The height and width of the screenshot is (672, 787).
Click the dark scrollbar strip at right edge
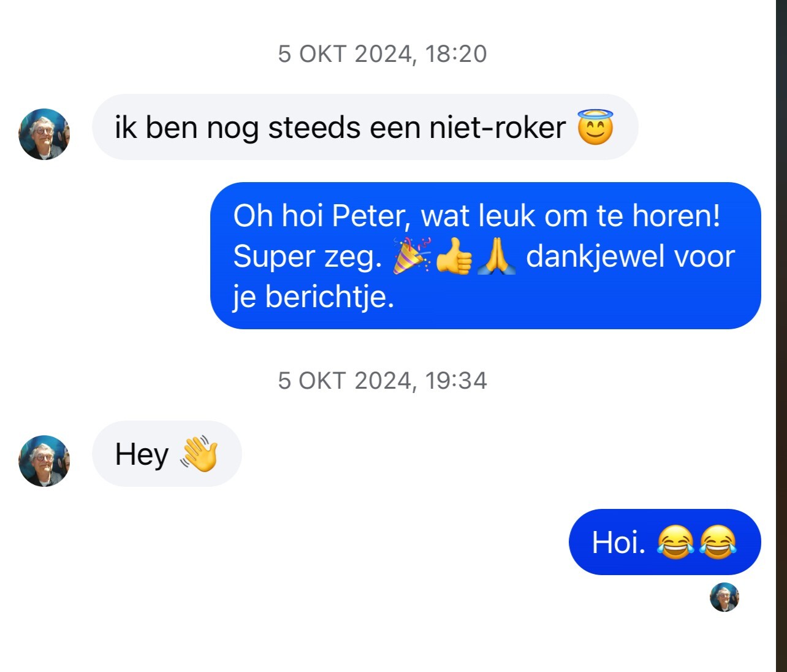point(781,336)
